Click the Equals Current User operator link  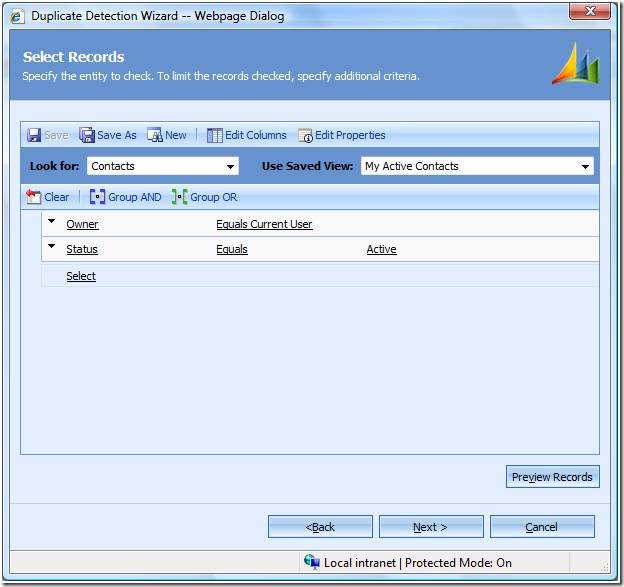tap(264, 224)
